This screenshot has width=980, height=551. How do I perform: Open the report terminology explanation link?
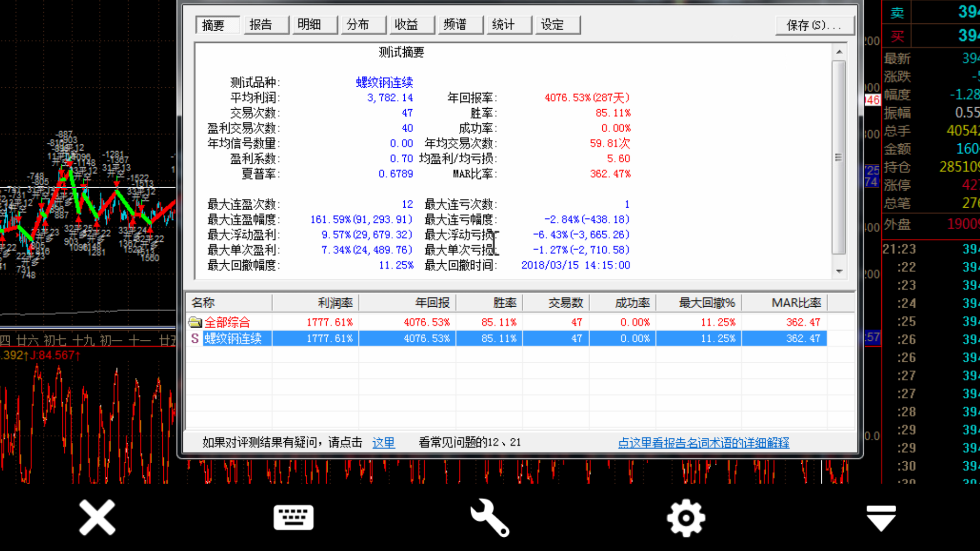coord(703,442)
